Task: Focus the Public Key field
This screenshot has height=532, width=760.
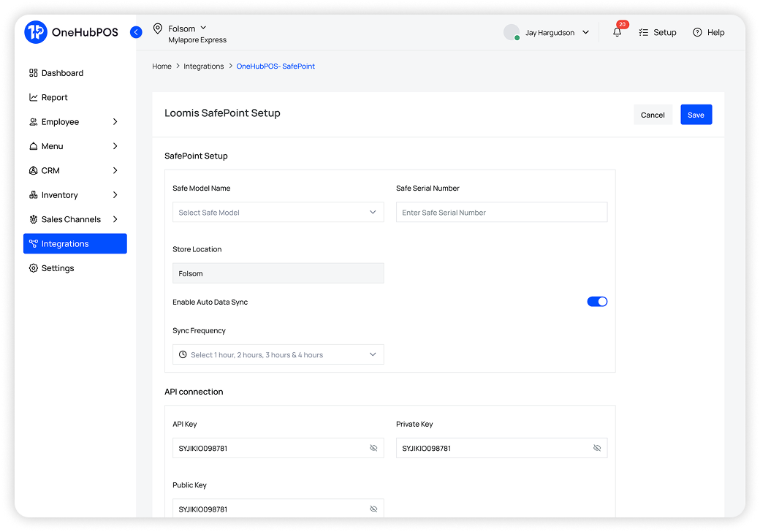Action: point(278,509)
